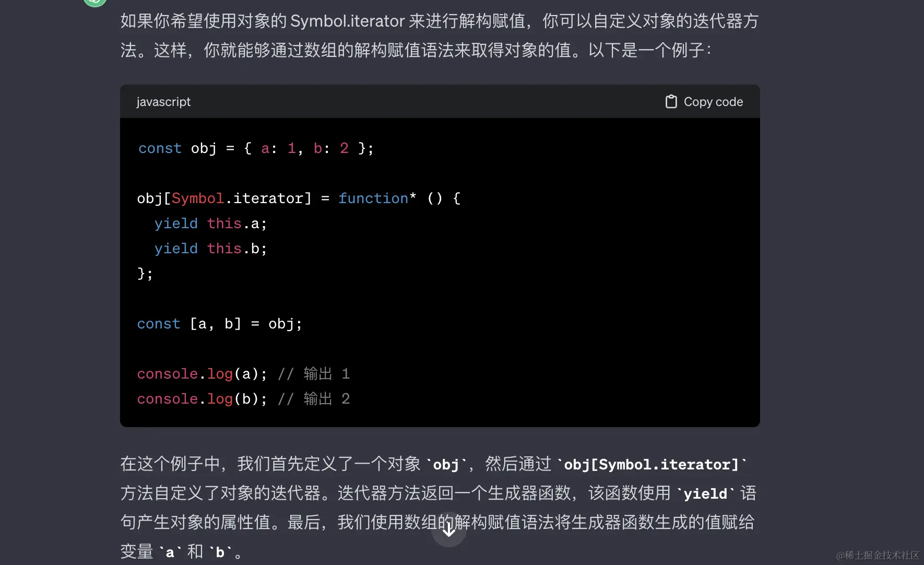This screenshot has width=924, height=565.
Task: Click the closing '};' code line
Action: tap(145, 274)
